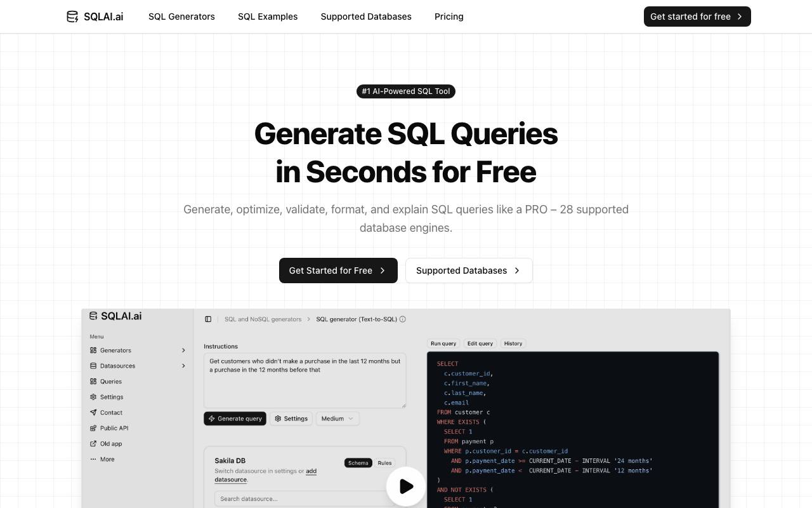The height and width of the screenshot is (508, 812).
Task: Click the arrow on white Supported Databases button
Action: click(x=517, y=271)
